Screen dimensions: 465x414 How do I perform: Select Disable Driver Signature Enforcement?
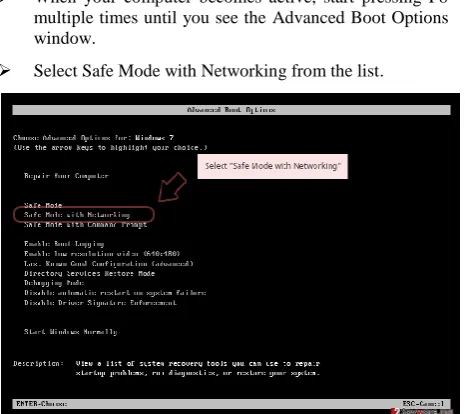click(x=100, y=303)
